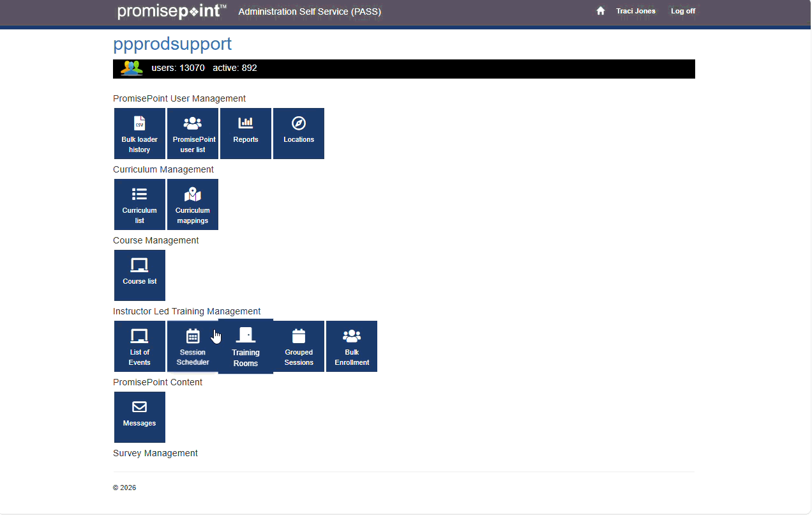This screenshot has height=515, width=812.
Task: Click the ppprodsupport heading
Action: tap(172, 44)
